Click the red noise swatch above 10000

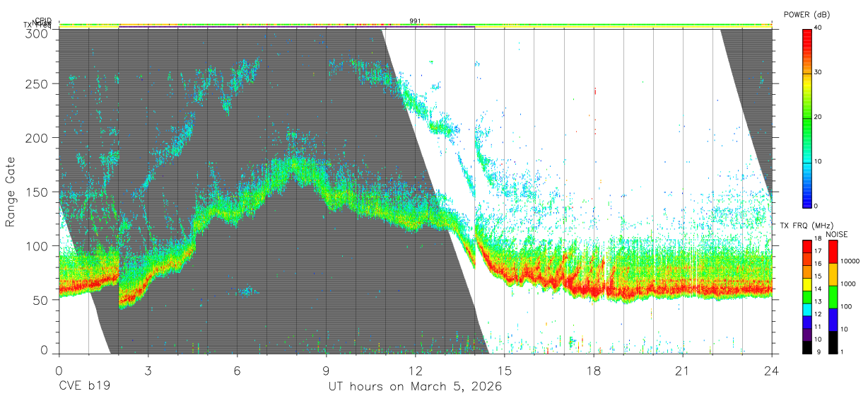click(833, 251)
